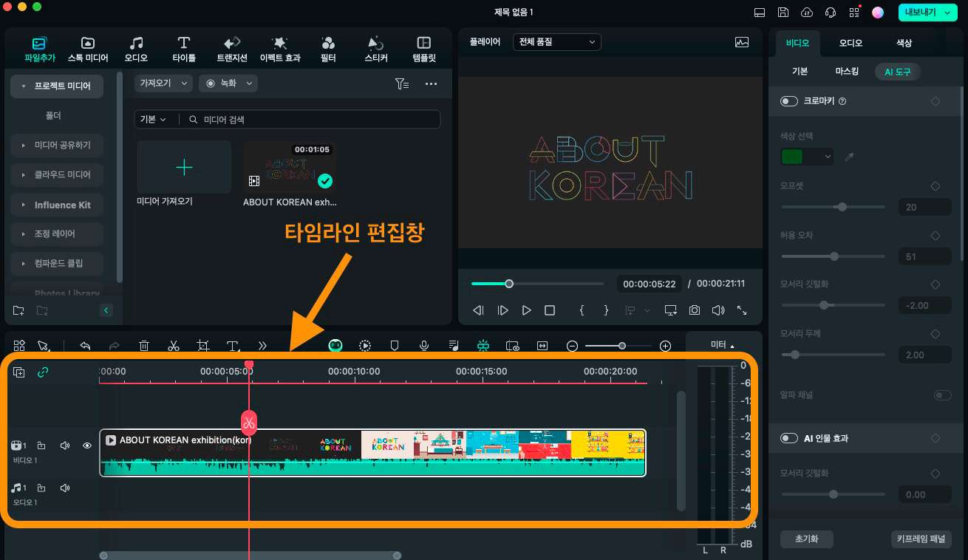Viewport: 968px width, 560px height.
Task: Open the 스톡 미디어 stock media panel
Action: [87, 49]
